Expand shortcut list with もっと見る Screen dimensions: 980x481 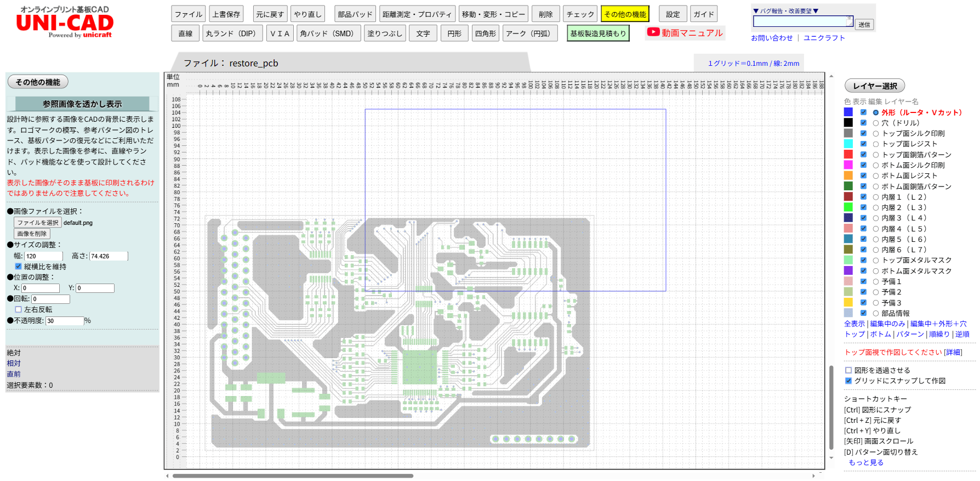tap(866, 462)
